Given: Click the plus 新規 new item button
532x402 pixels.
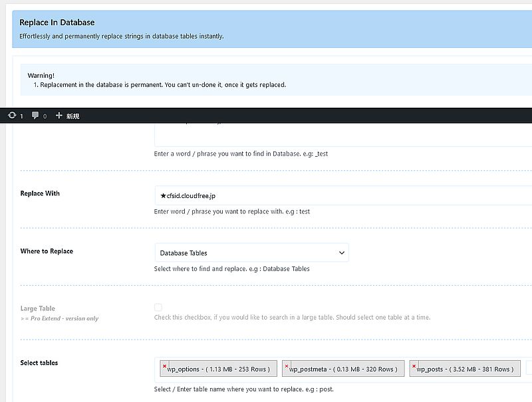Looking at the screenshot, I should point(67,116).
